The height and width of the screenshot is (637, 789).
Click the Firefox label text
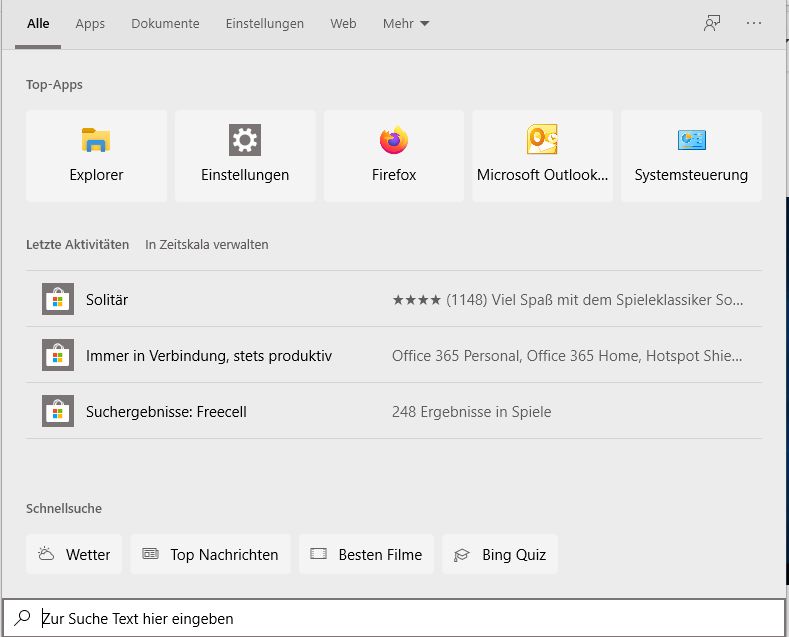tap(393, 175)
